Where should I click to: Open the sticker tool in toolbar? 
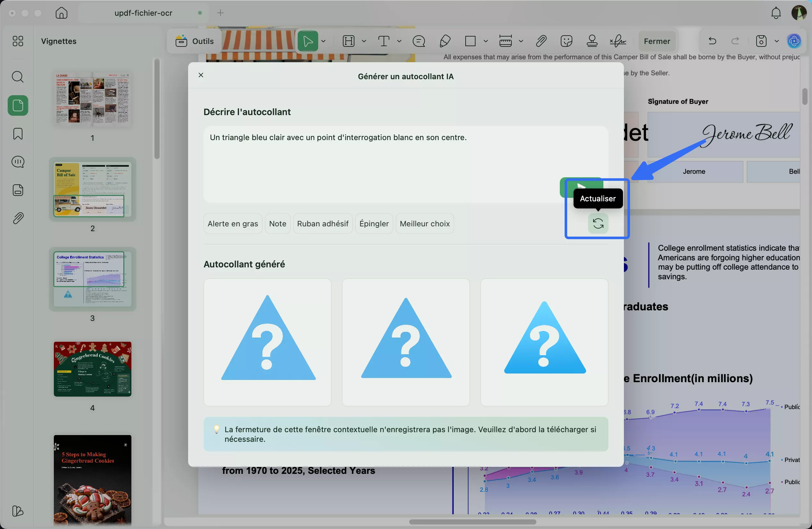click(x=566, y=41)
